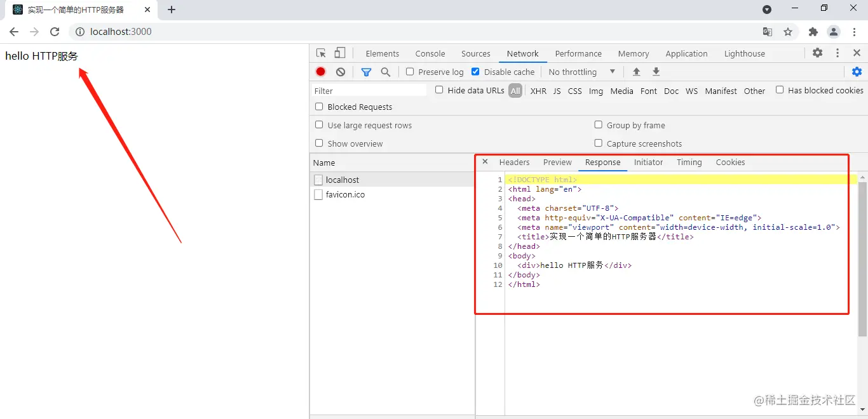This screenshot has width=868, height=419.
Task: Open the request Headers tab
Action: click(515, 163)
